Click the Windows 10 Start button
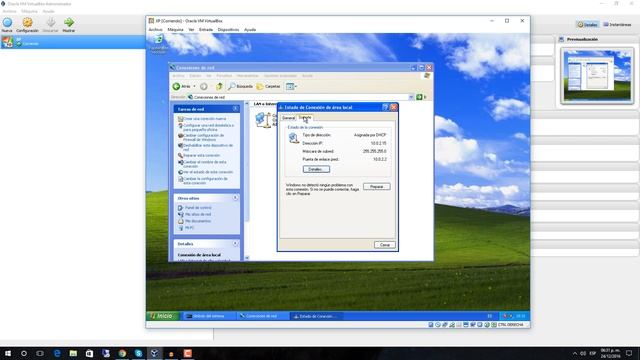The image size is (640, 360). pyautogui.click(x=8, y=353)
